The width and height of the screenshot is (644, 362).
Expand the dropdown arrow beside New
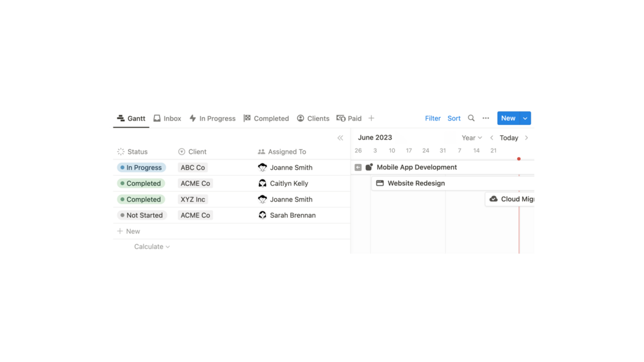[525, 118]
